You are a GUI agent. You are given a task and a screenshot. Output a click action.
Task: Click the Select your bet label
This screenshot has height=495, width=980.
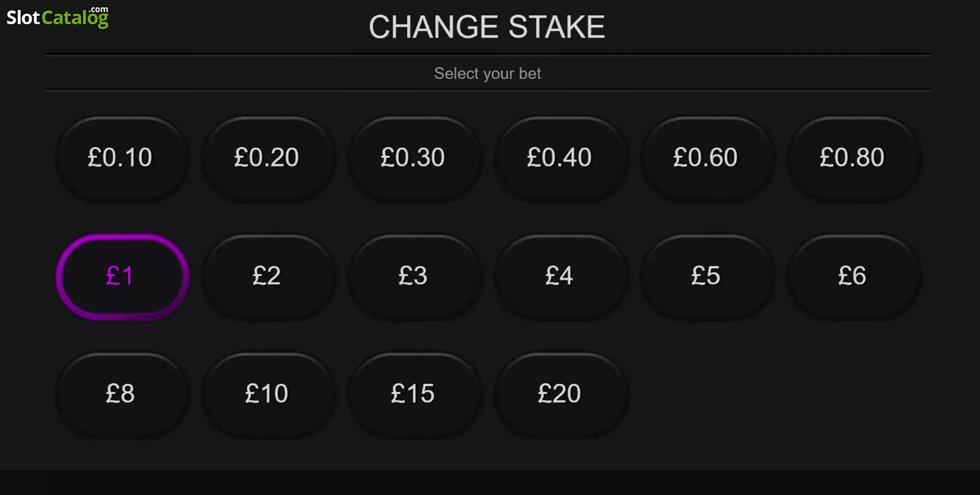[487, 73]
